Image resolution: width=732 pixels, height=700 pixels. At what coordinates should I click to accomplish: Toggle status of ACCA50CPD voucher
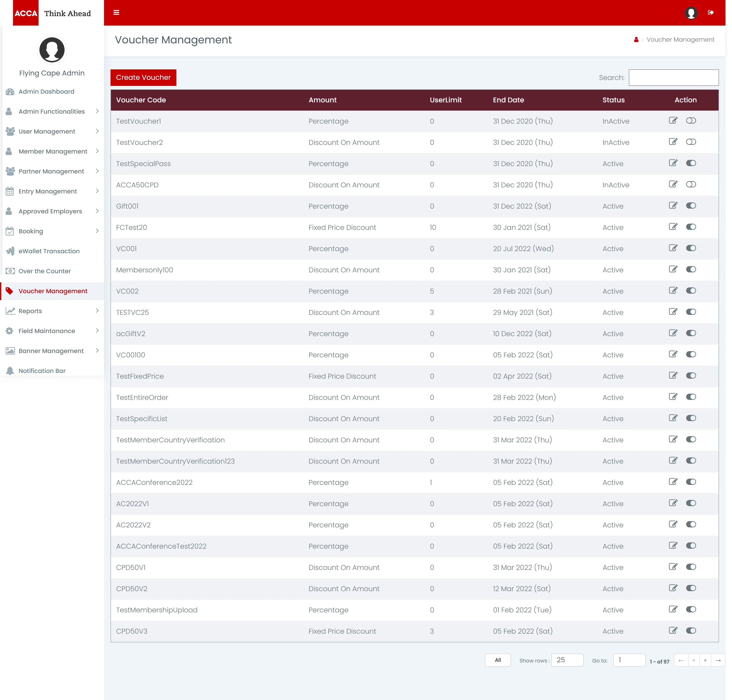pyautogui.click(x=691, y=184)
